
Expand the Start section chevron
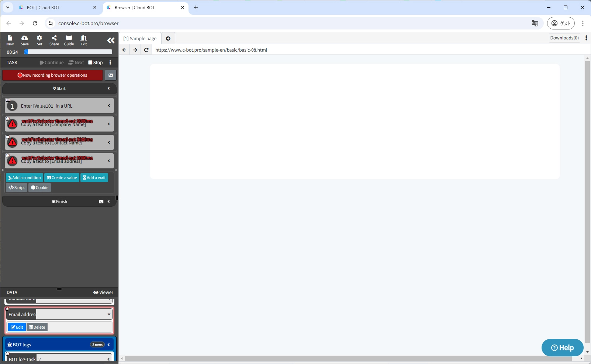(109, 88)
